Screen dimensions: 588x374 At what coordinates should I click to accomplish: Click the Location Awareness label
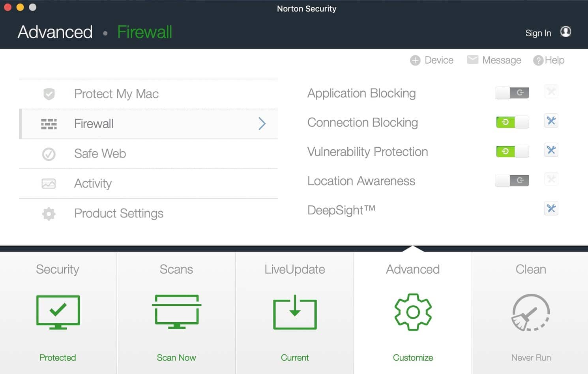click(x=361, y=181)
